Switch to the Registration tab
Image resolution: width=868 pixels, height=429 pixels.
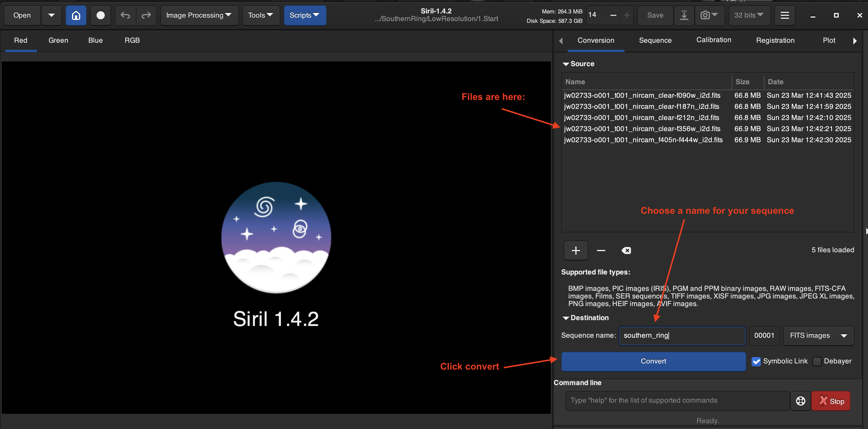(775, 40)
